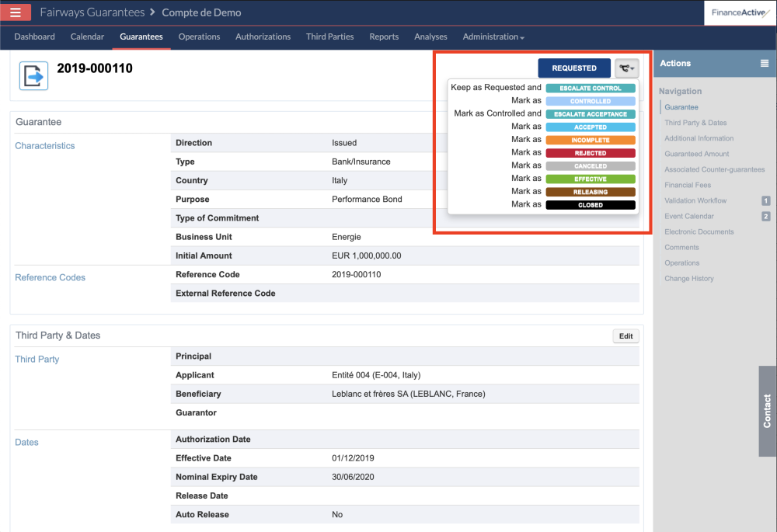Viewport: 777px width, 532px height.
Task: Navigate to Guarantee in sidebar
Action: click(x=681, y=107)
